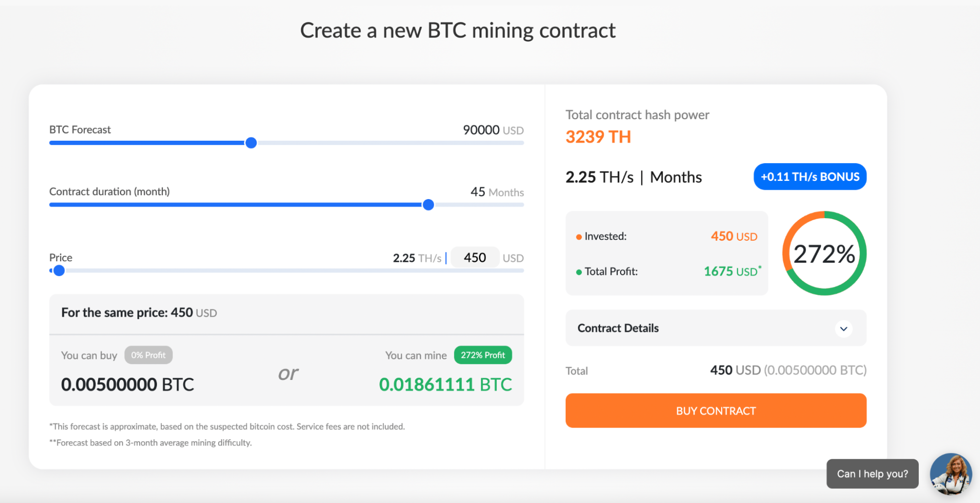This screenshot has width=980, height=503.
Task: Open the chat with the support agent avatar
Action: (x=950, y=474)
